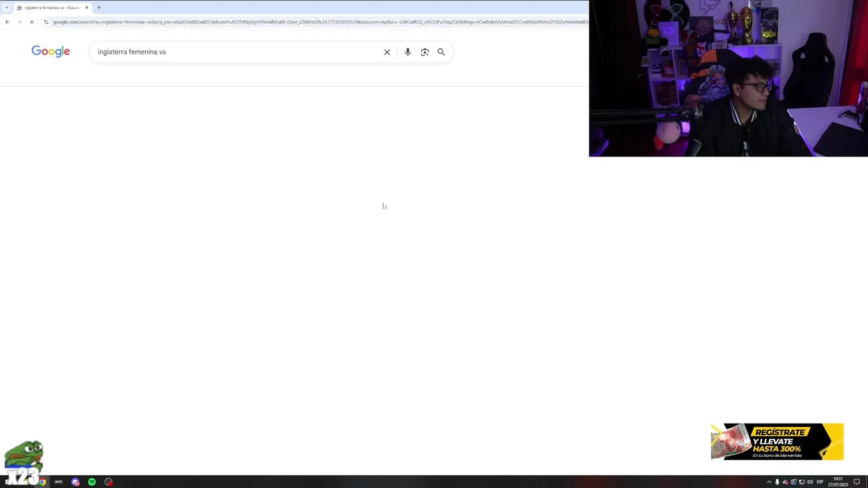The image size is (868, 488).
Task: Open the Discord taskbar icon
Action: coord(75,482)
